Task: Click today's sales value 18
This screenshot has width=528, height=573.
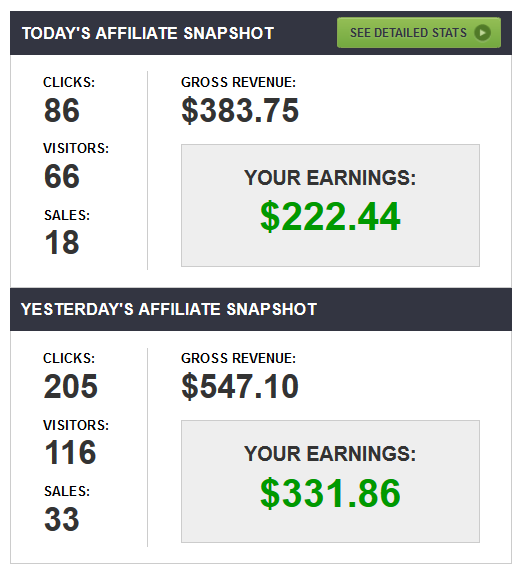Action: pos(62,242)
